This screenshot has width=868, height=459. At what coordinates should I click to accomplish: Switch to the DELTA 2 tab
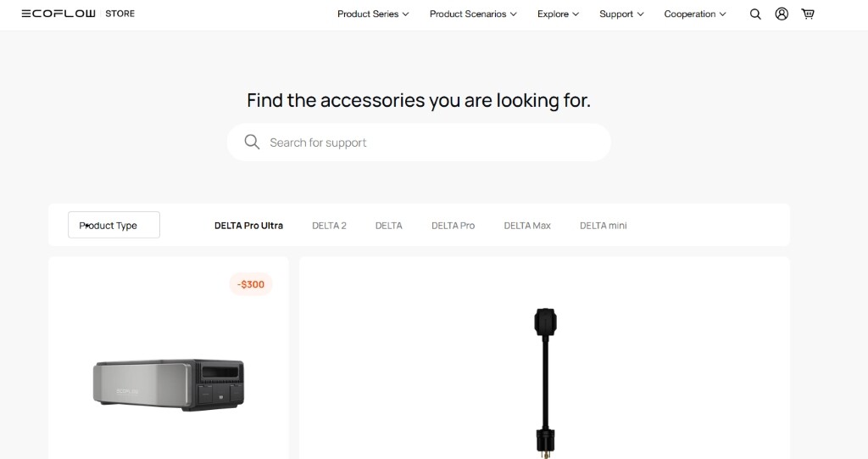pos(329,226)
